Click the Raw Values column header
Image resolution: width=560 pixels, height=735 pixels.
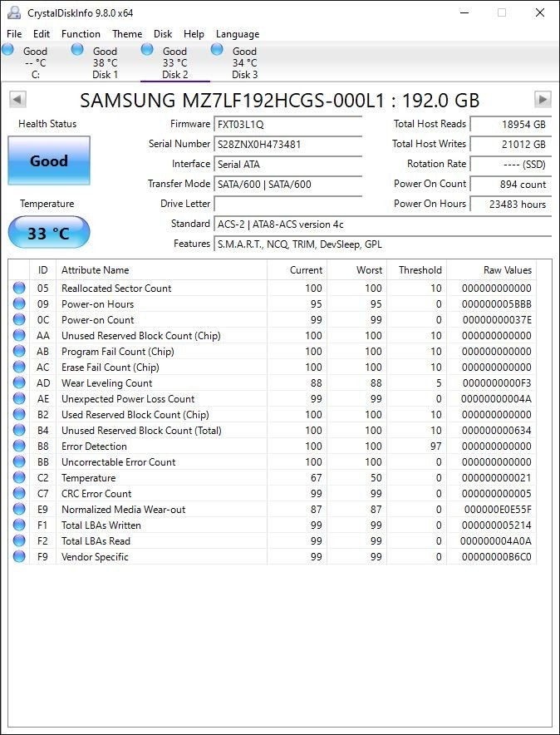492,270
